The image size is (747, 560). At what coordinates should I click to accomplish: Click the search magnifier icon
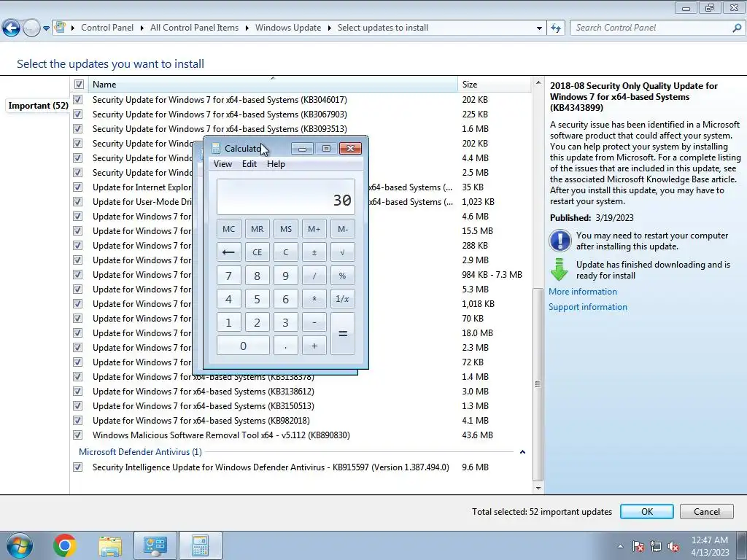coord(737,28)
